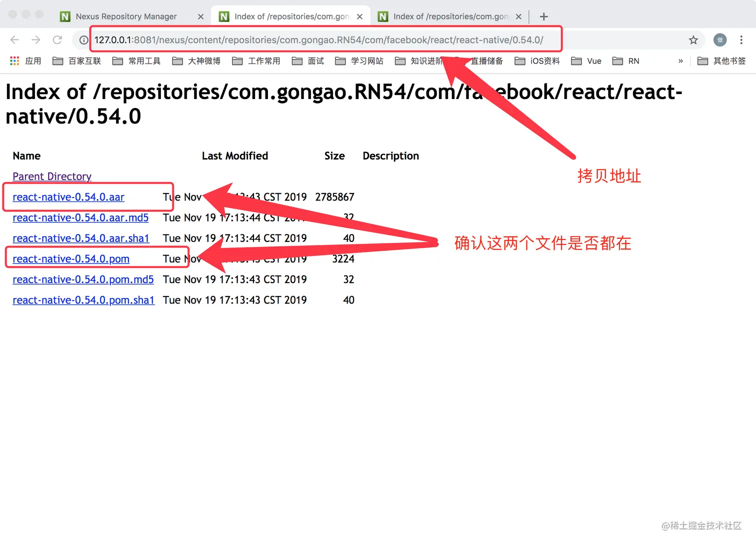Screen dimensions: 756x545
Task: Click the Index of /repositories page heading
Action: (344, 103)
